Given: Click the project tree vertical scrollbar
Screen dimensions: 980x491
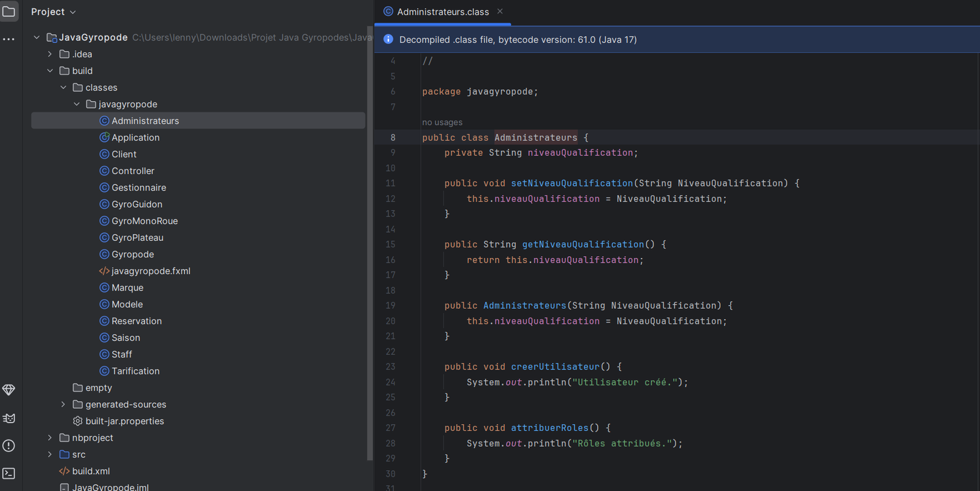Looking at the screenshot, I should tap(369, 245).
